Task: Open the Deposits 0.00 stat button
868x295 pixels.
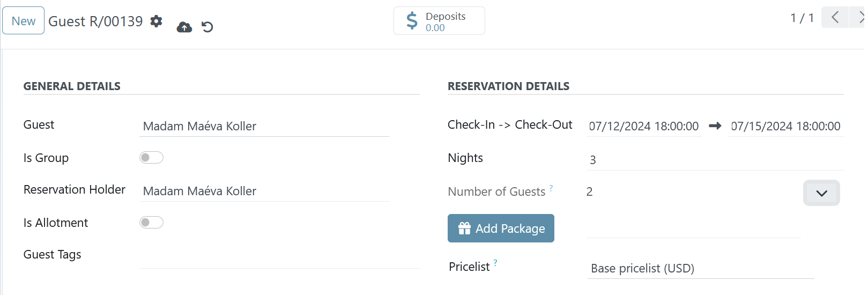Action: (439, 21)
